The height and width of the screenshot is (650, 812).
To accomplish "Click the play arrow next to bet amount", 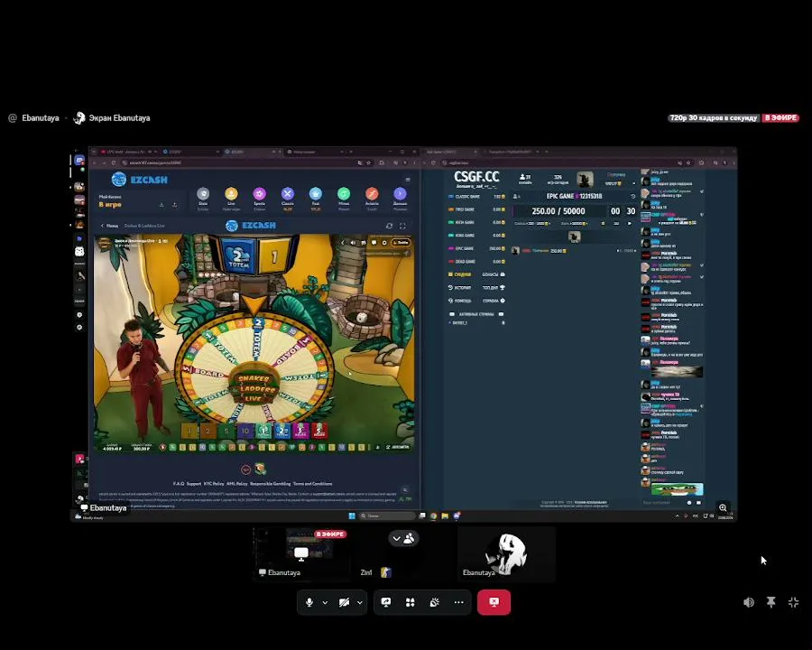I will [x=630, y=223].
